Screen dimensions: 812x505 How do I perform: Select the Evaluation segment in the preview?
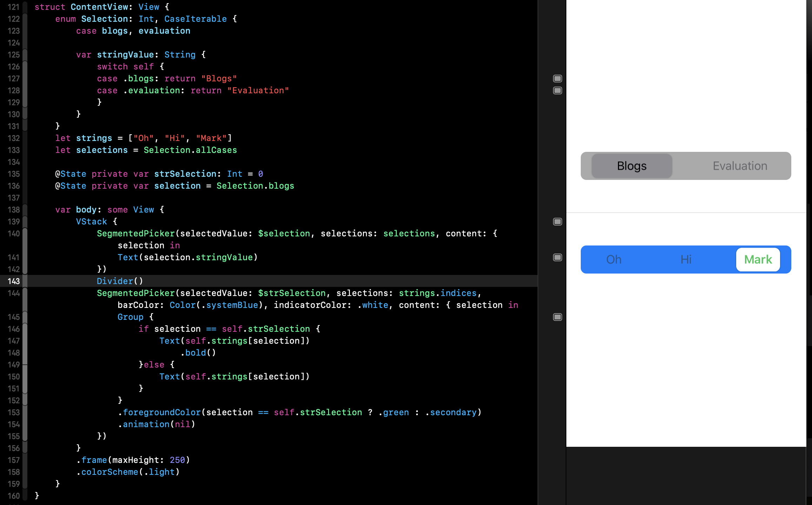[740, 166]
